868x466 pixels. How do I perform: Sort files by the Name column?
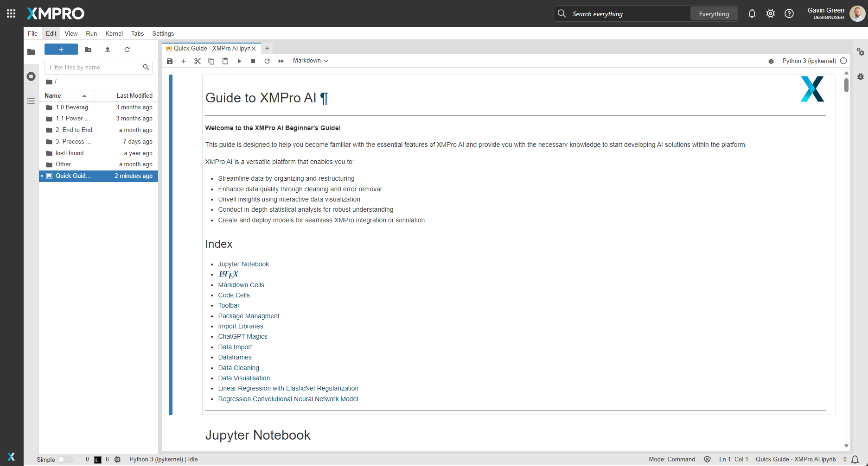(x=67, y=95)
